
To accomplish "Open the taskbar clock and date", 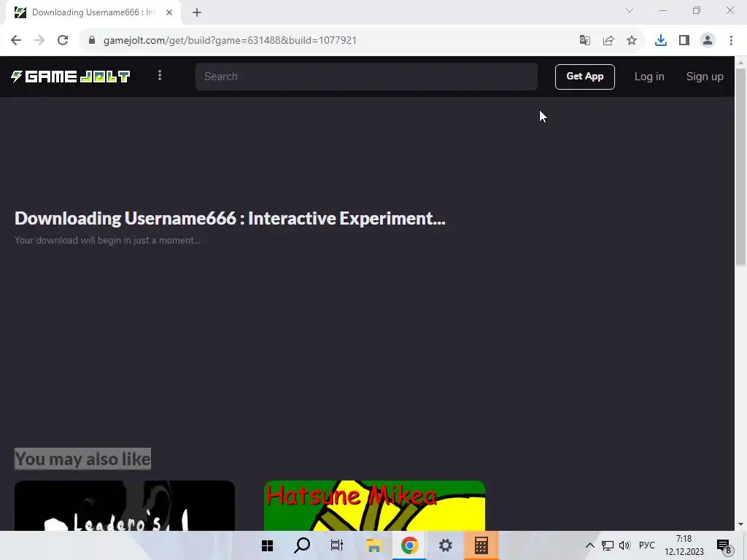I will tap(684, 545).
